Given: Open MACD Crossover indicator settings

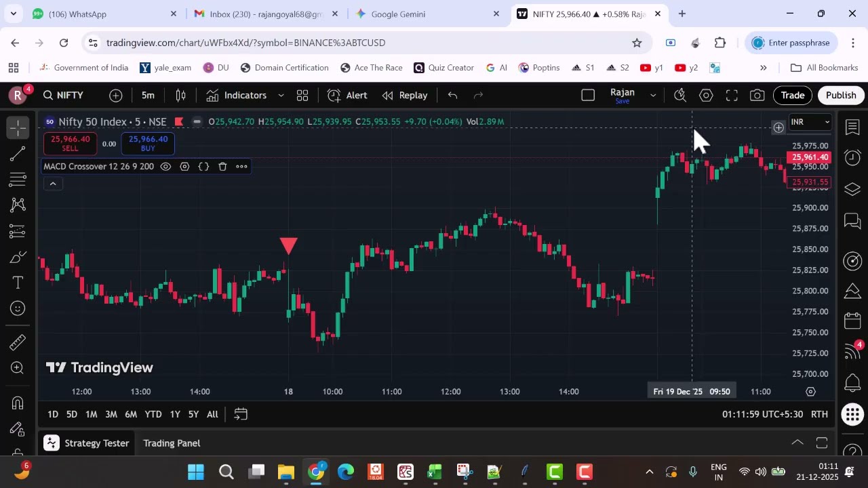Looking at the screenshot, I should (x=184, y=166).
